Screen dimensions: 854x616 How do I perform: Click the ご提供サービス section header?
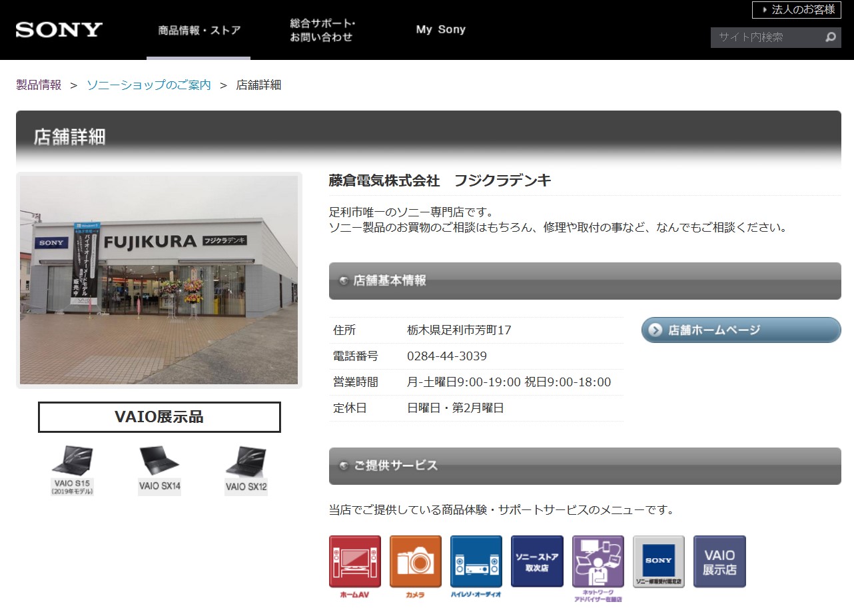[x=585, y=466]
